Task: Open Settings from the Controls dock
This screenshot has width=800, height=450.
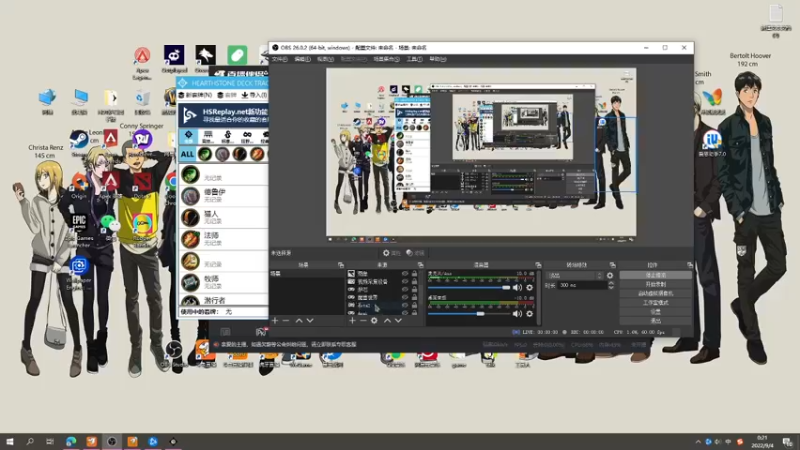Action: [656, 312]
